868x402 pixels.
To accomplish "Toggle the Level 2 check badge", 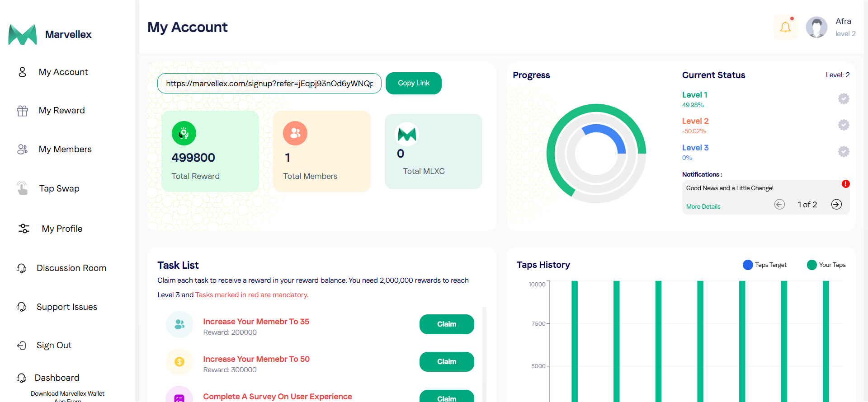I will pos(844,125).
